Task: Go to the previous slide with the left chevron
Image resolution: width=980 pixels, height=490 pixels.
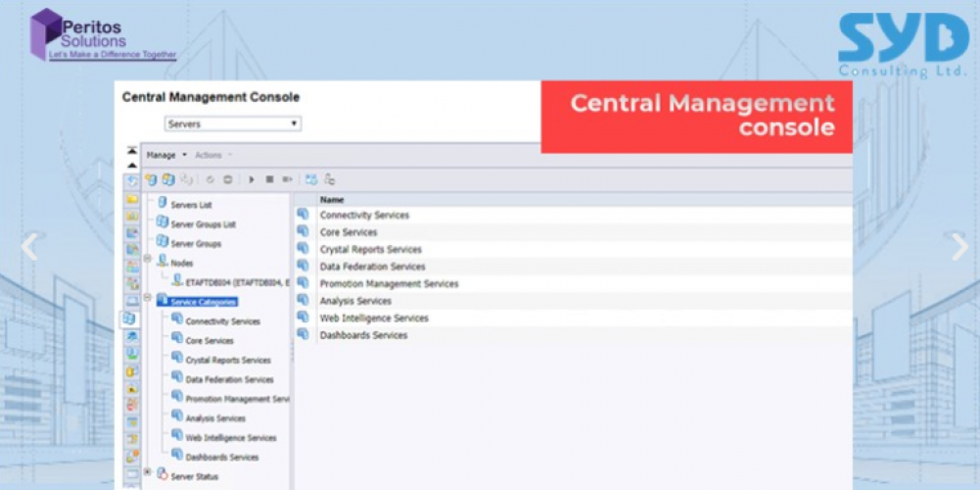Action: 29,247
